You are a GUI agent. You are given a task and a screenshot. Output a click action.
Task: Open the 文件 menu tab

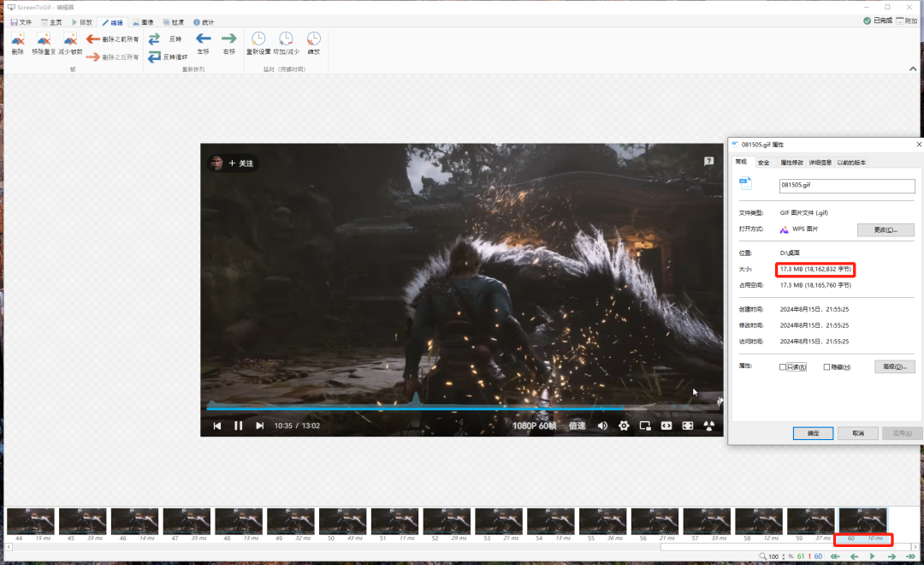pyautogui.click(x=21, y=22)
